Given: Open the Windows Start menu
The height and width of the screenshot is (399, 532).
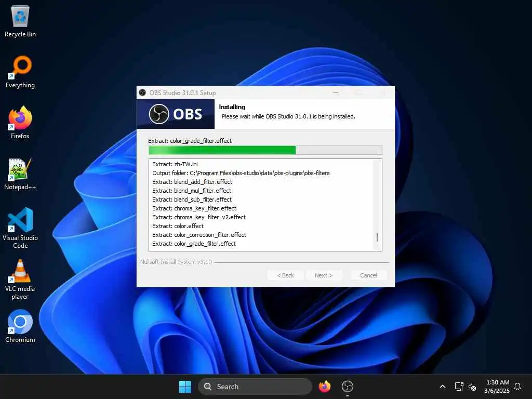Looking at the screenshot, I should [x=185, y=387].
